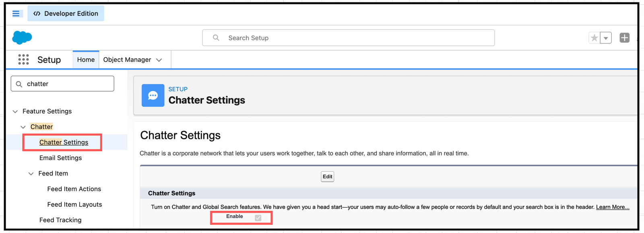Viewport: 644px width, 233px height.
Task: Open the Object Manager tab
Action: coord(127,59)
